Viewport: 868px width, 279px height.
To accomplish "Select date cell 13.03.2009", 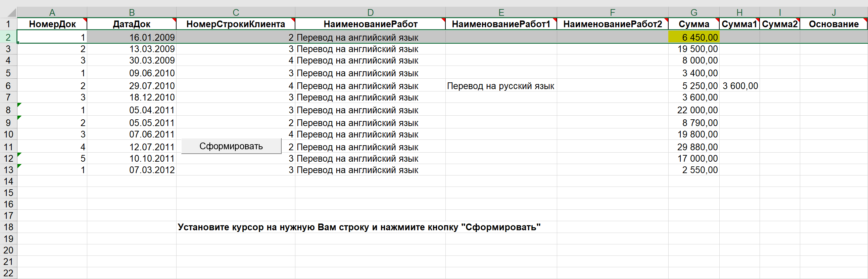I will click(x=132, y=49).
